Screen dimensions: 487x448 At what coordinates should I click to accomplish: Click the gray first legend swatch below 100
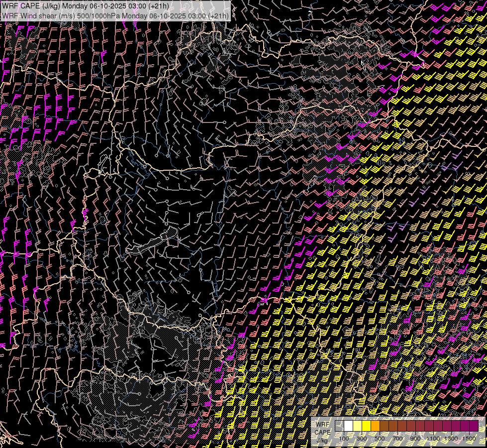tap(339, 426)
